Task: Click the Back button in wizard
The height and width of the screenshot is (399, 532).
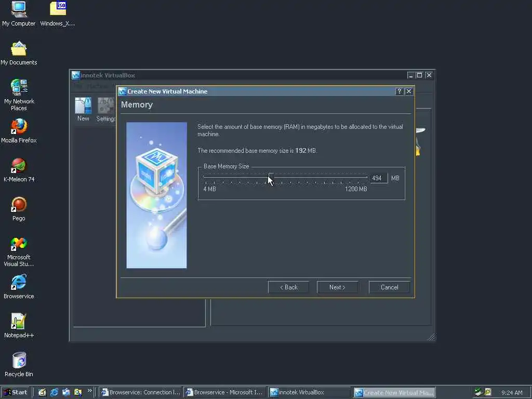Action: 288,287
